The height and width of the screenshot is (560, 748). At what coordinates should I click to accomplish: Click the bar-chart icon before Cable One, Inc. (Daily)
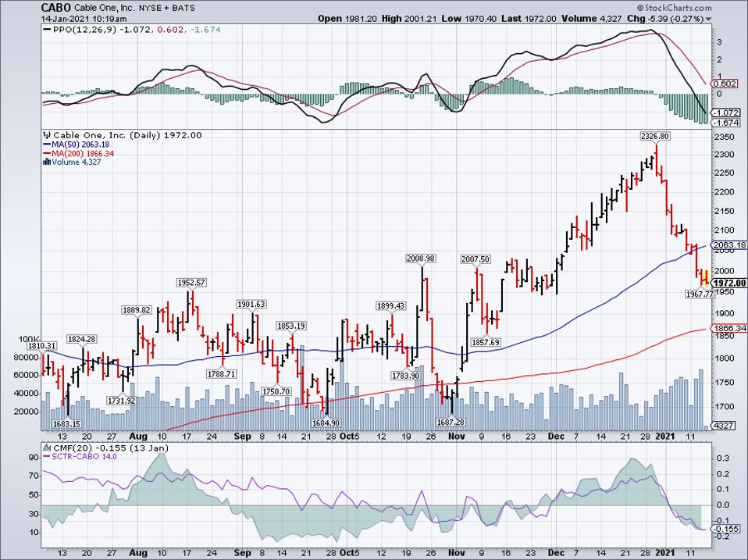tap(47, 135)
